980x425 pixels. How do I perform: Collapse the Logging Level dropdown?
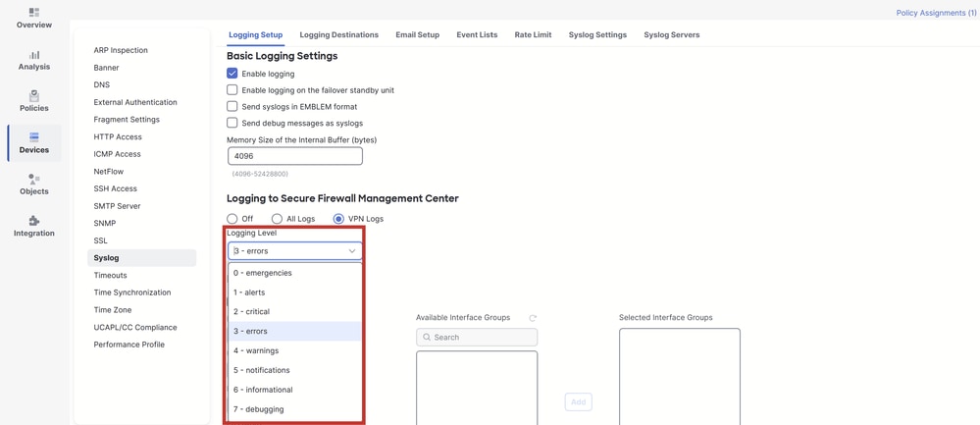point(351,251)
